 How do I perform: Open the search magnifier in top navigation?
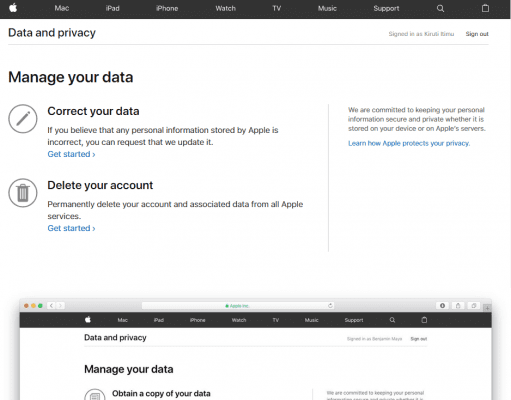(440, 8)
